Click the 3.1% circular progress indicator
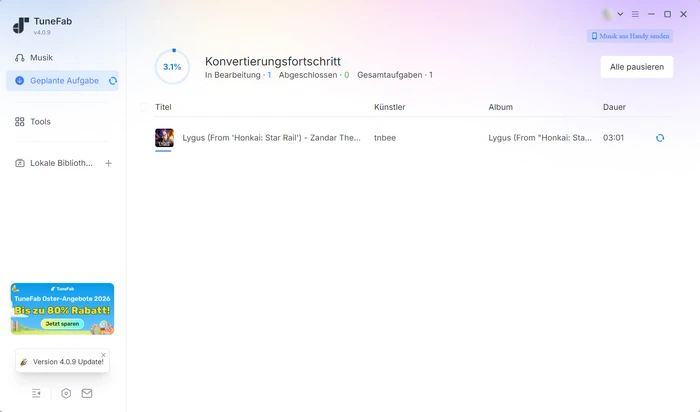The height and width of the screenshot is (412, 700). point(172,67)
